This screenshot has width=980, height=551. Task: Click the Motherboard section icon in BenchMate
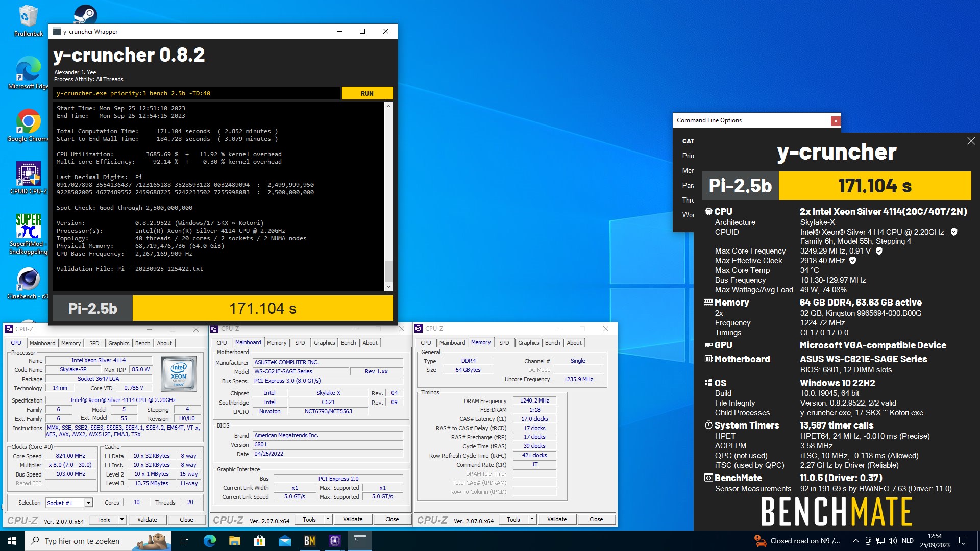[708, 359]
